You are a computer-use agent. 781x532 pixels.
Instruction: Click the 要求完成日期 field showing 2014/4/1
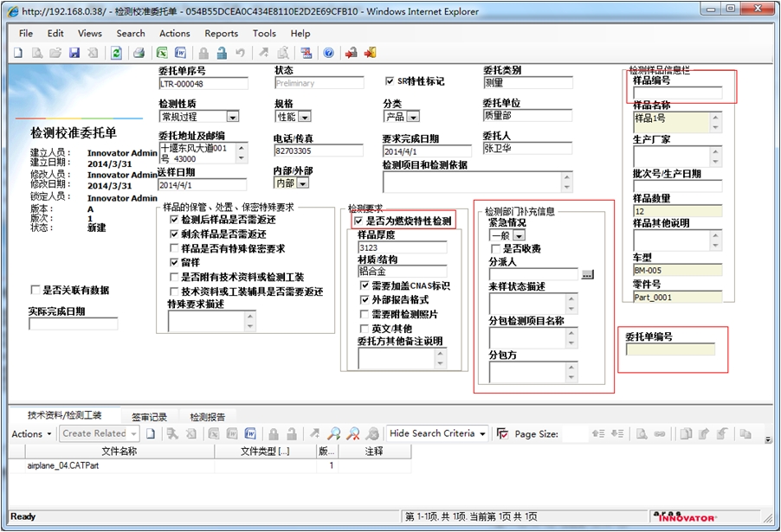click(427, 151)
